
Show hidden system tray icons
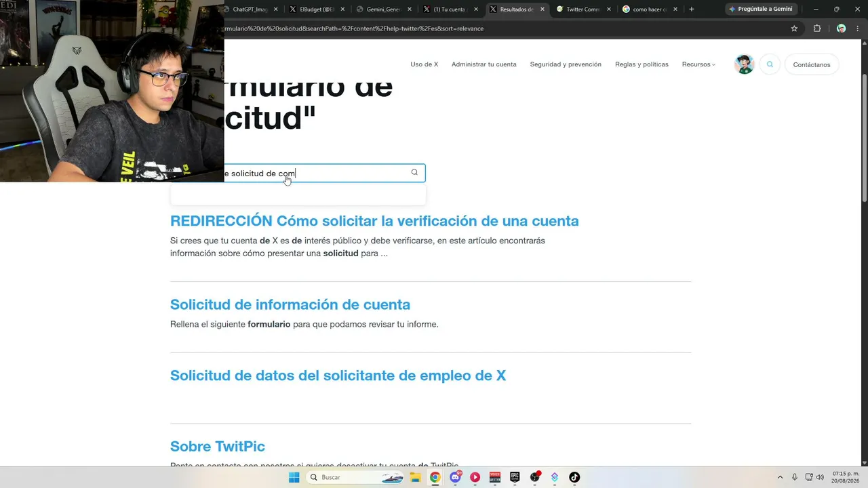point(780,477)
